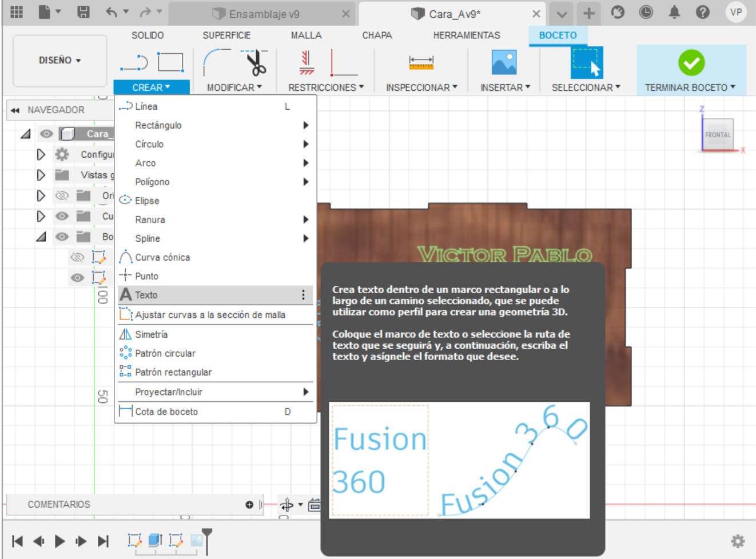Save the design with the floppy icon
Screen dimensions: 756x559
(x=83, y=12)
